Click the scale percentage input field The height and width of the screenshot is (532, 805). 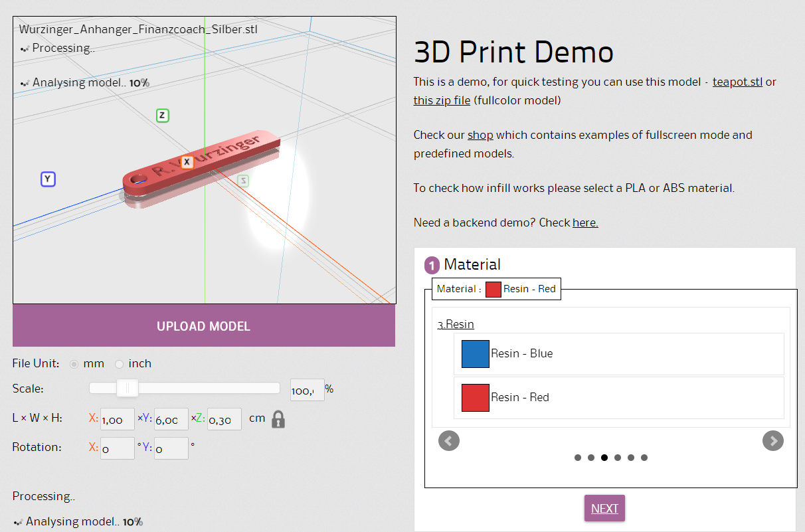coord(307,390)
